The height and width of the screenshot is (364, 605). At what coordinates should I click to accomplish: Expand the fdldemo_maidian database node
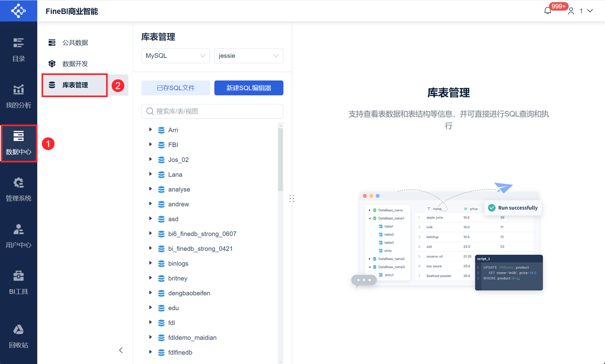pos(150,337)
